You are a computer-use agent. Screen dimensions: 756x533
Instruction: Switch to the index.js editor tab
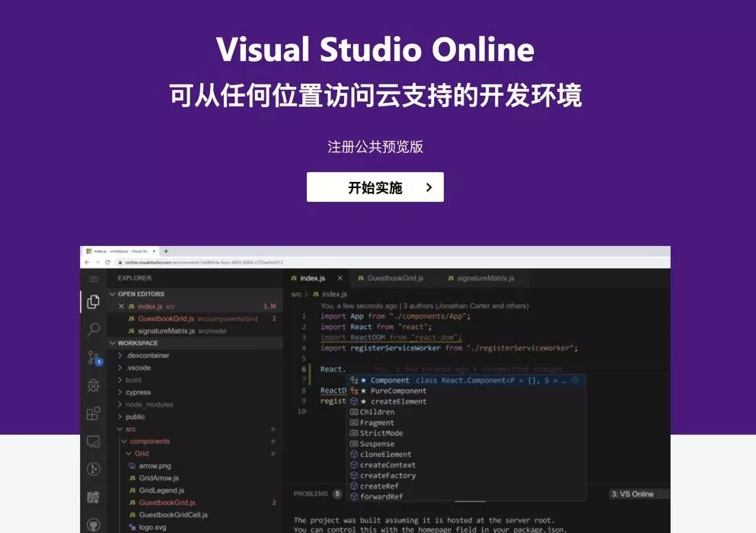click(x=312, y=279)
